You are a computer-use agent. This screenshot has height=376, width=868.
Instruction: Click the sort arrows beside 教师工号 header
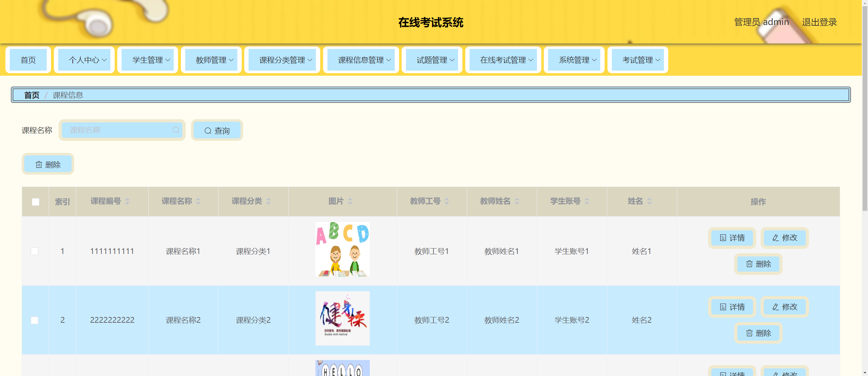click(447, 201)
